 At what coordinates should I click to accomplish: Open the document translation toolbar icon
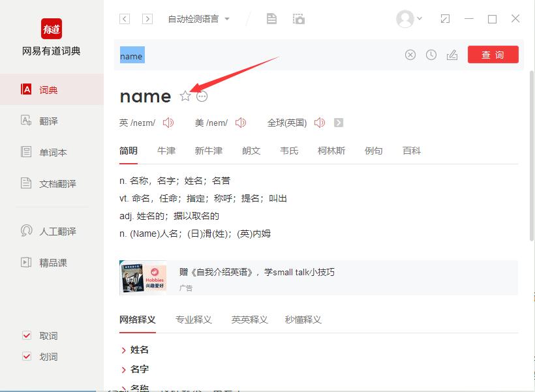271,19
